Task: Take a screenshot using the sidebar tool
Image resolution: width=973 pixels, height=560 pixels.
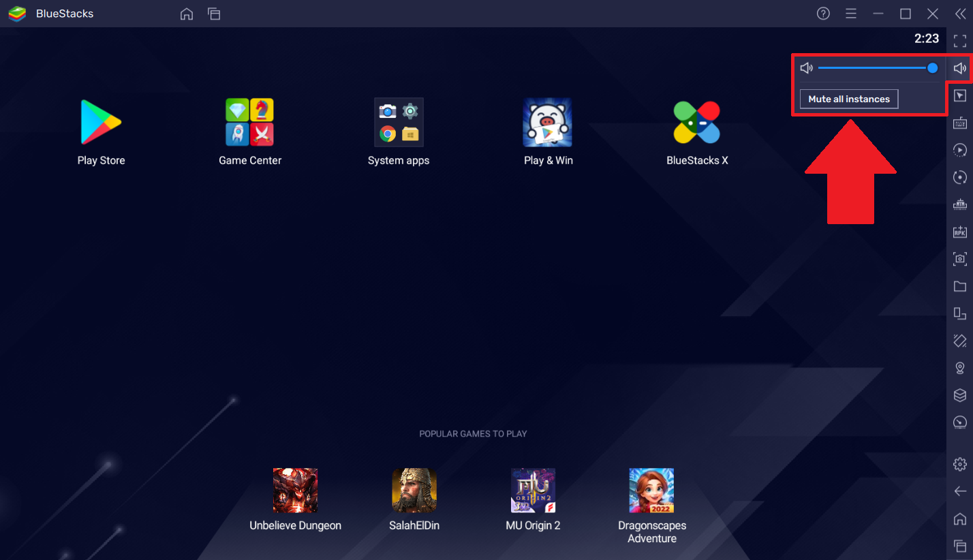Action: [x=959, y=259]
